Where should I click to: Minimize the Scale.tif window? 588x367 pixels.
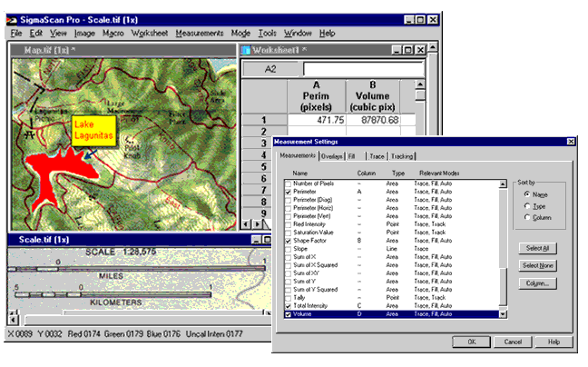(257, 240)
